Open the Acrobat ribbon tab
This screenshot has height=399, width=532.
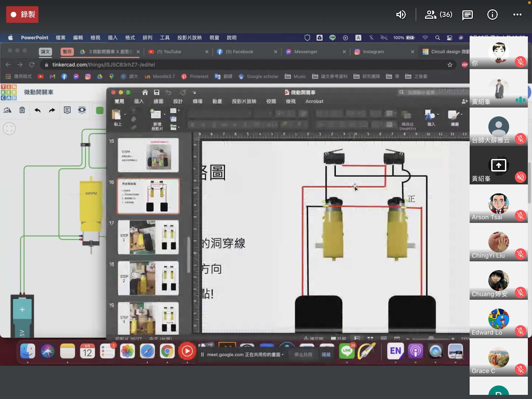tap(314, 101)
